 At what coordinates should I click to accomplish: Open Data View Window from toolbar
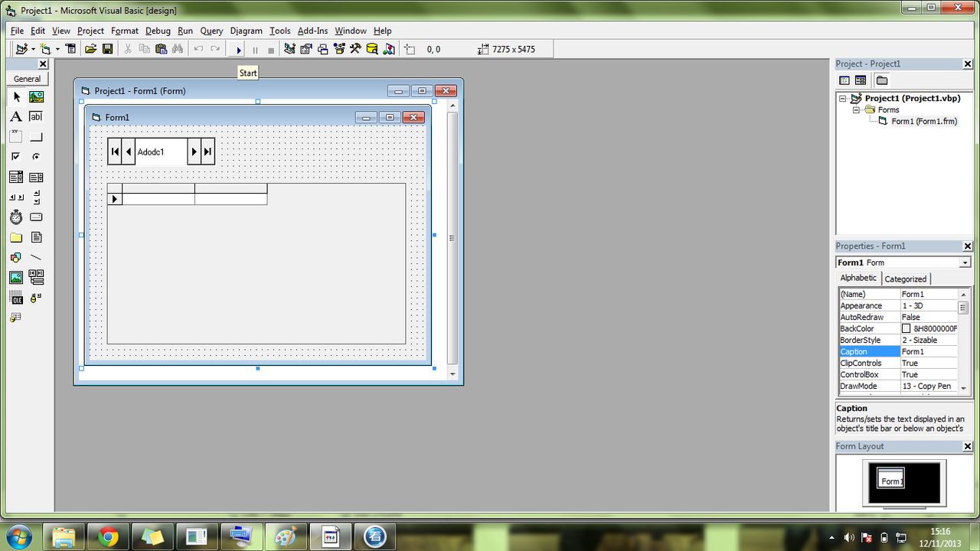point(372,49)
